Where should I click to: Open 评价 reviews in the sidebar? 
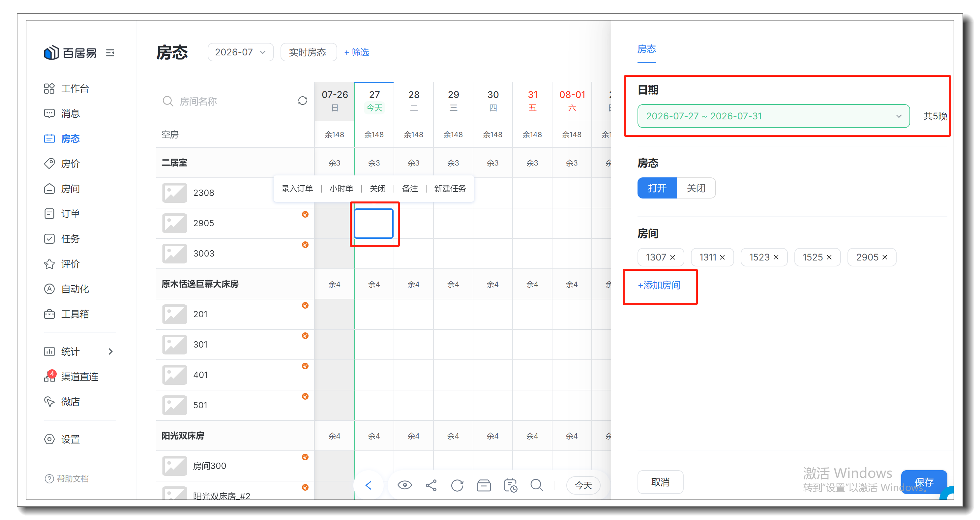click(x=62, y=264)
